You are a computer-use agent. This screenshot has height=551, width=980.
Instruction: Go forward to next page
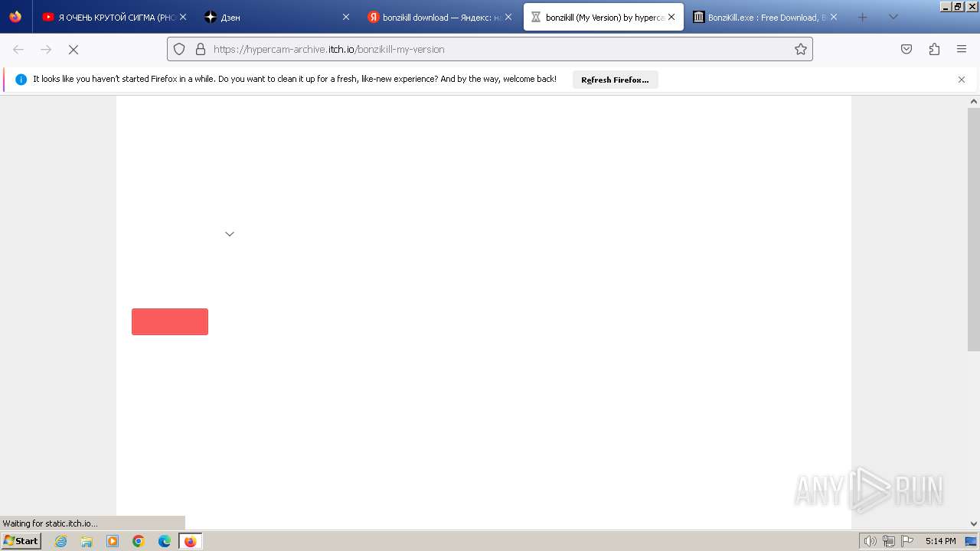[x=46, y=49]
